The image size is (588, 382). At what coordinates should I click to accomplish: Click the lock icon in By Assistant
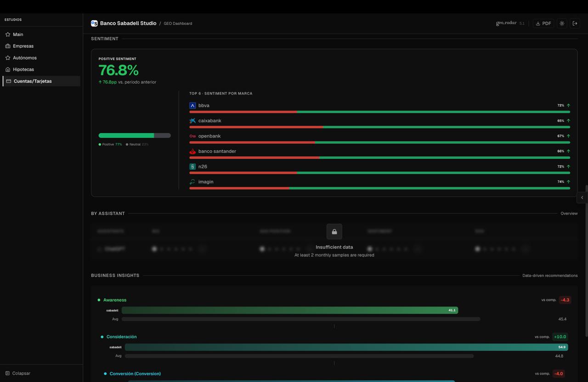[x=334, y=232]
